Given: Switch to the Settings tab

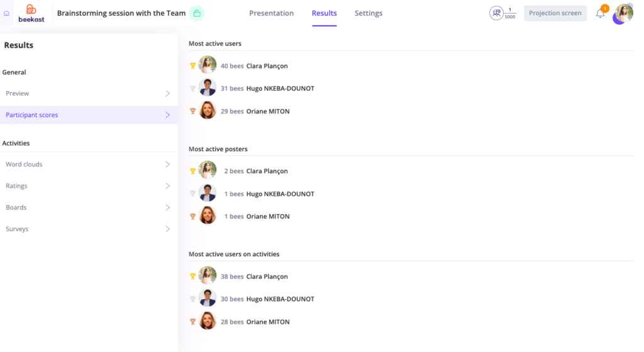Looking at the screenshot, I should (x=368, y=13).
